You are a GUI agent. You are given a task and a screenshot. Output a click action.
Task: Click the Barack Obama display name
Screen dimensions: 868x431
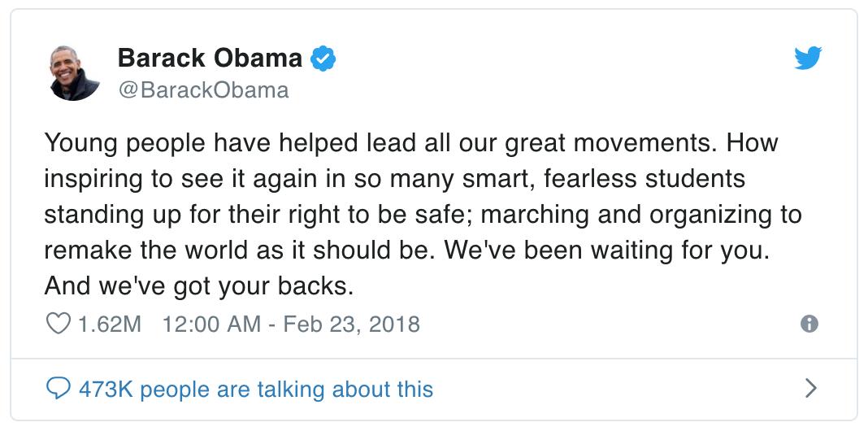[210, 58]
